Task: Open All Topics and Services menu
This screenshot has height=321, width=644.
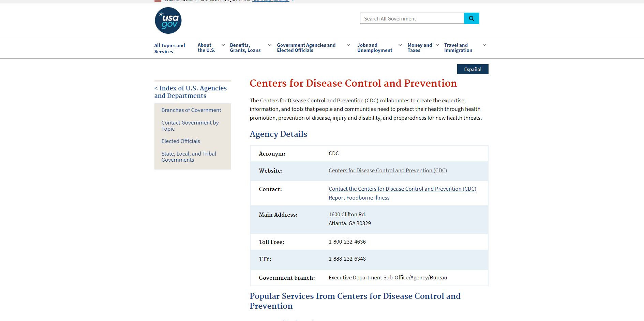Action: pos(169,48)
